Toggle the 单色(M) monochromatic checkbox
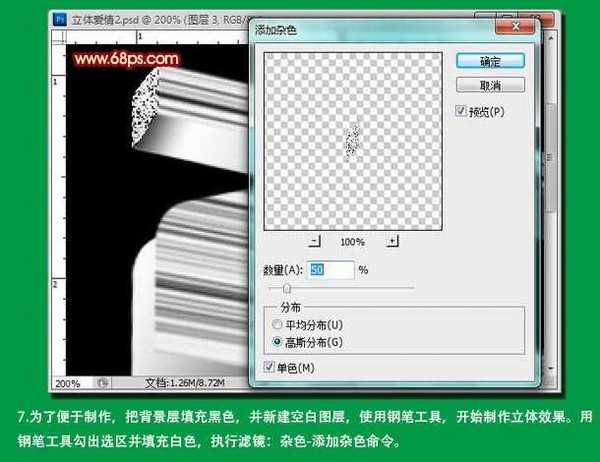 (x=269, y=367)
